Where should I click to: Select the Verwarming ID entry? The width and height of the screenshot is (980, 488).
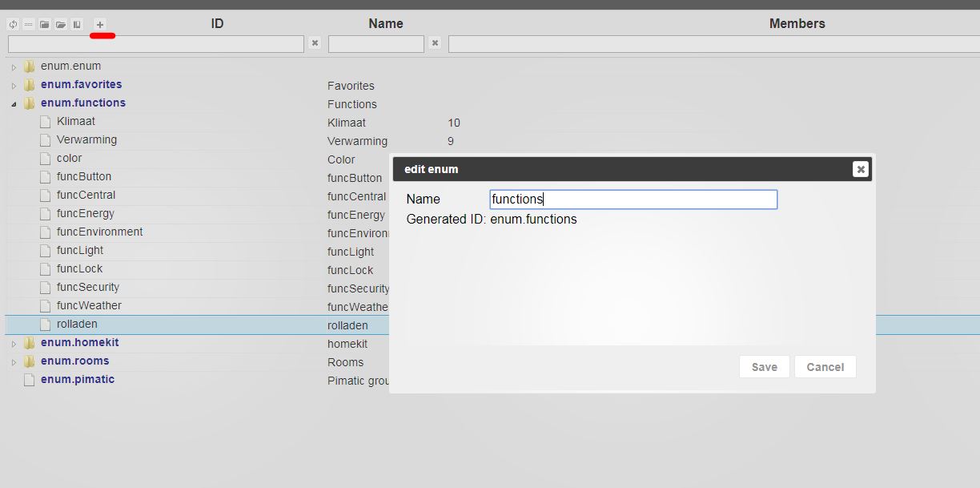[86, 140]
